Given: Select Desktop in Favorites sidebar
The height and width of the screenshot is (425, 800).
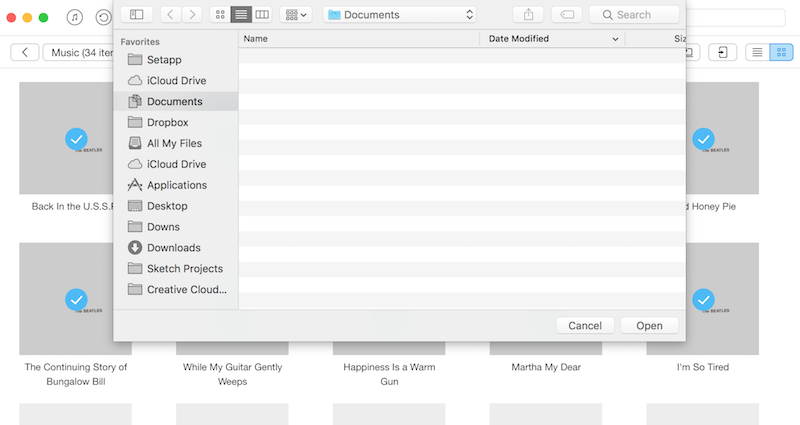Looking at the screenshot, I should pos(176,206).
